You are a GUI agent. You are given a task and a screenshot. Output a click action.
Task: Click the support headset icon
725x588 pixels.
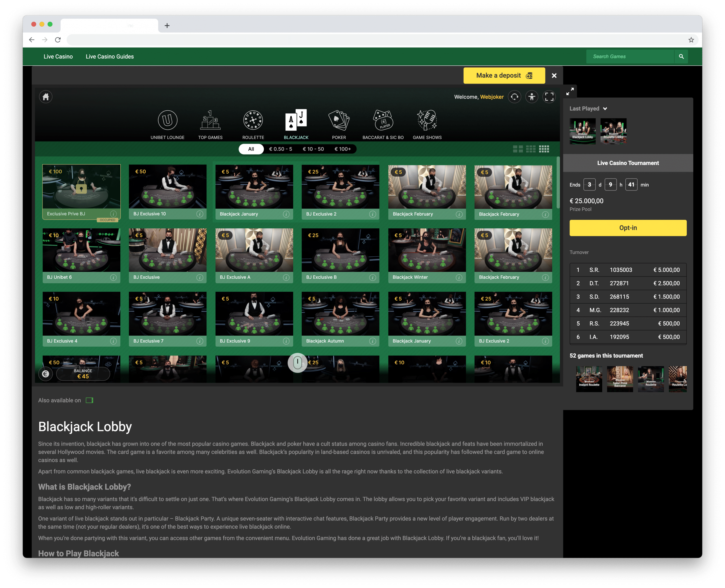pos(515,97)
